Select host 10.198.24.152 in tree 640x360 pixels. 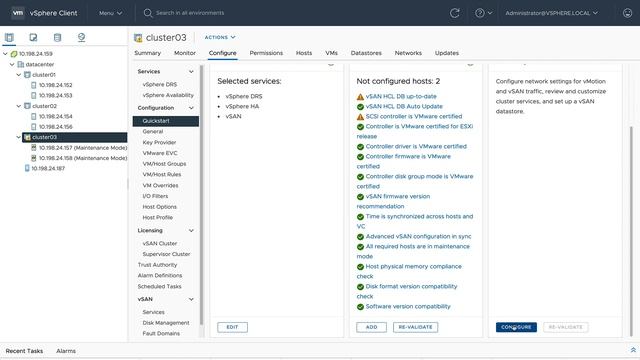point(56,85)
